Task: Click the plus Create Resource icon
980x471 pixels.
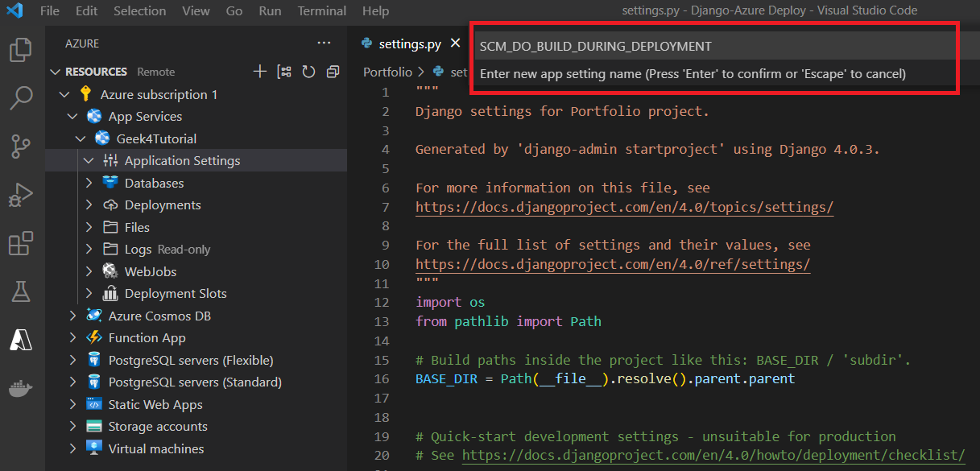Action: 259,72
